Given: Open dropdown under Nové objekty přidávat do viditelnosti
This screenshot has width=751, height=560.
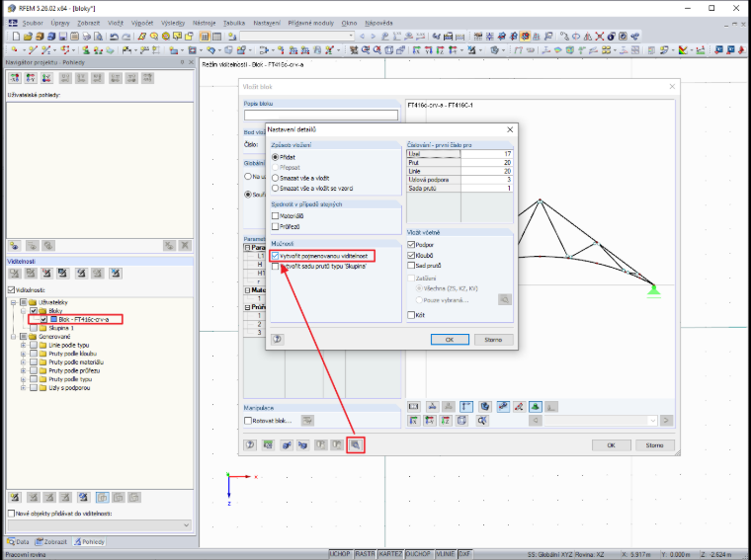Looking at the screenshot, I should (187, 525).
